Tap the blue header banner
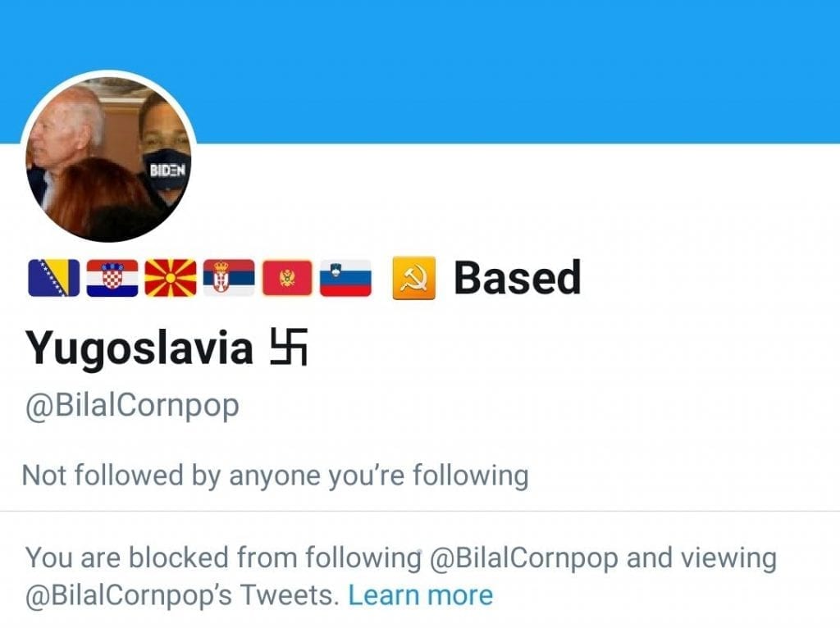This screenshot has height=628, width=840. point(420,72)
